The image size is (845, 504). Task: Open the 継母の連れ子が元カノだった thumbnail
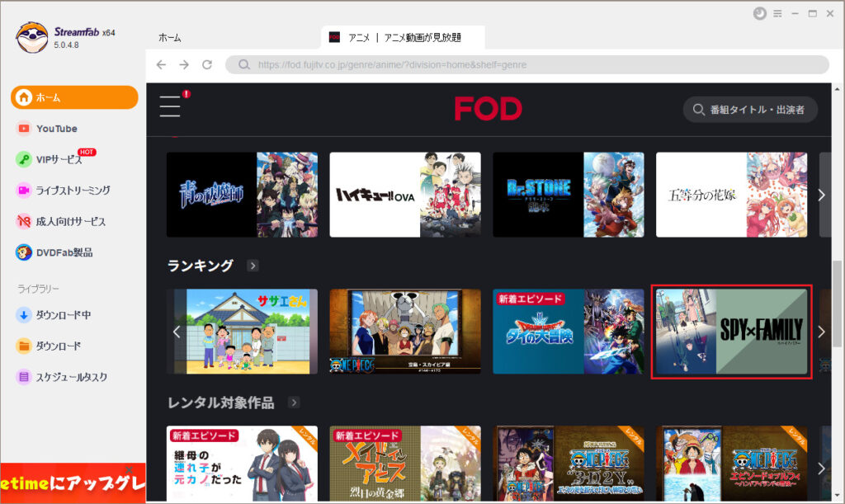[242, 463]
